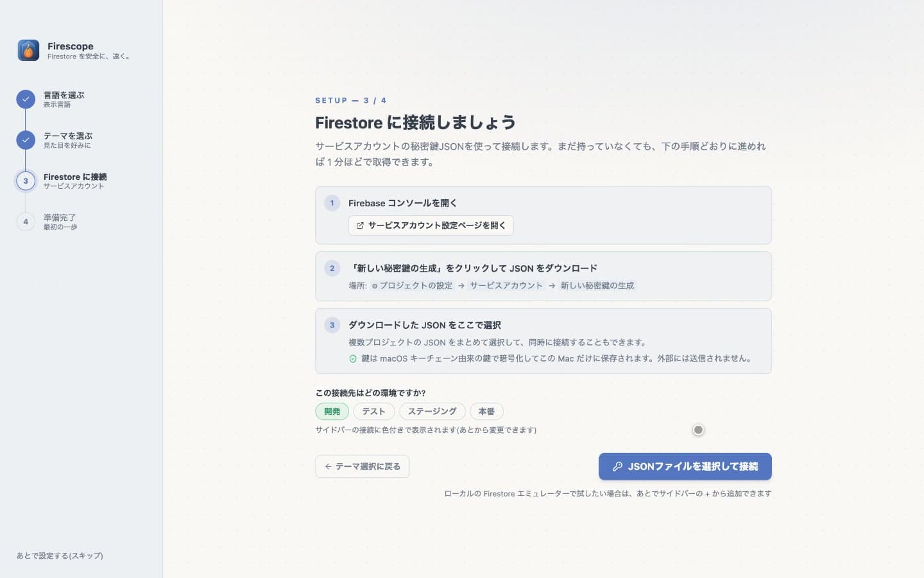Viewport: 924px width, 578px height.
Task: Click number badge 3 in JSON select card
Action: (332, 325)
